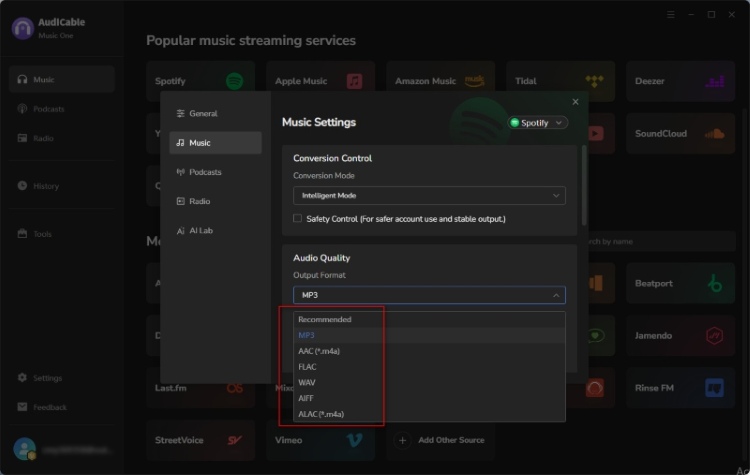Close the Music Settings dialog
The width and height of the screenshot is (750, 475).
(x=575, y=101)
